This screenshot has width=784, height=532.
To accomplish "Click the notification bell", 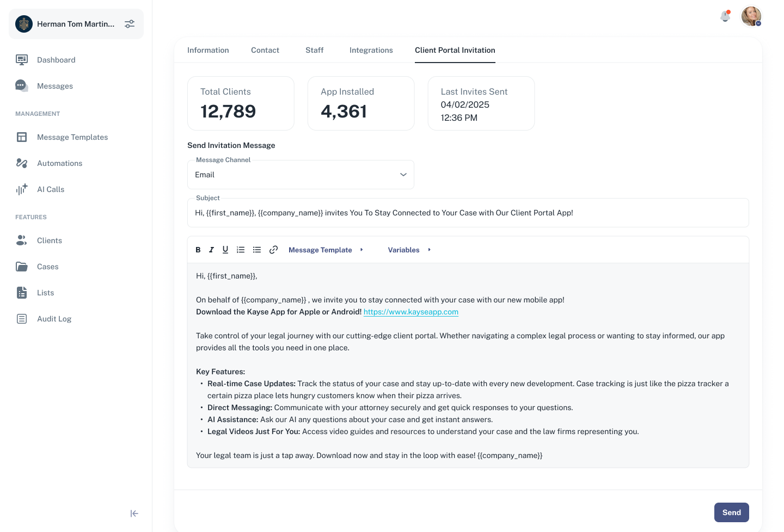I will [x=725, y=16].
